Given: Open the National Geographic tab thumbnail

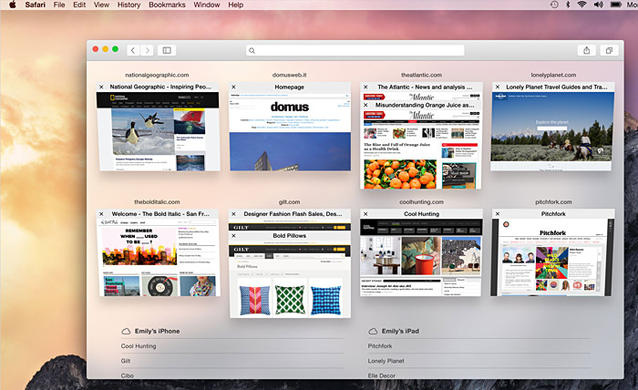Looking at the screenshot, I should pos(158,131).
